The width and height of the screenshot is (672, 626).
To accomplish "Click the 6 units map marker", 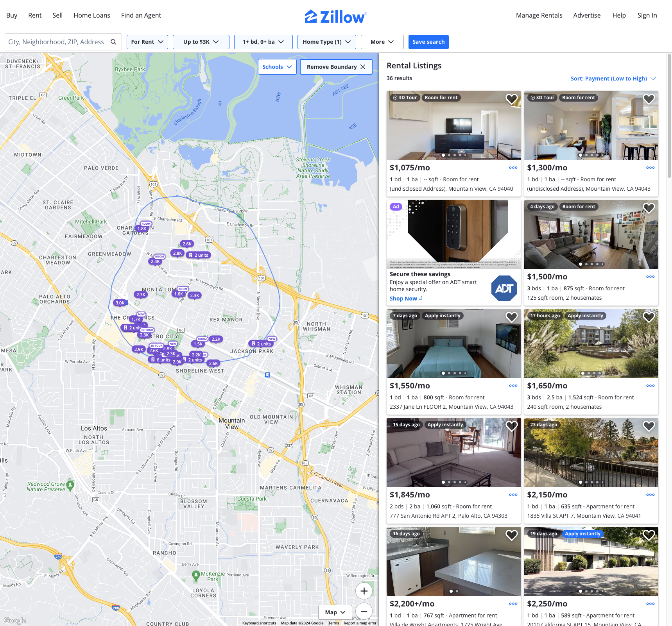I will point(161,360).
